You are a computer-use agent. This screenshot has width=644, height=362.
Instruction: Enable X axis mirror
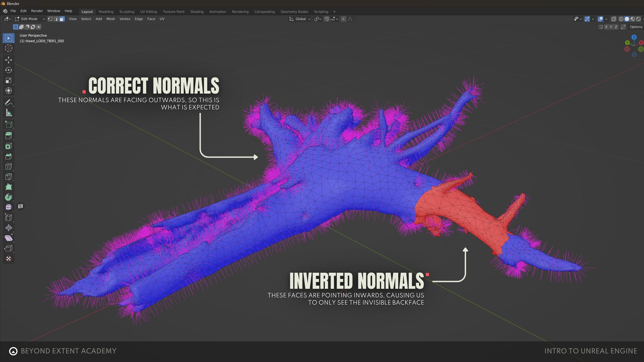pyautogui.click(x=606, y=27)
